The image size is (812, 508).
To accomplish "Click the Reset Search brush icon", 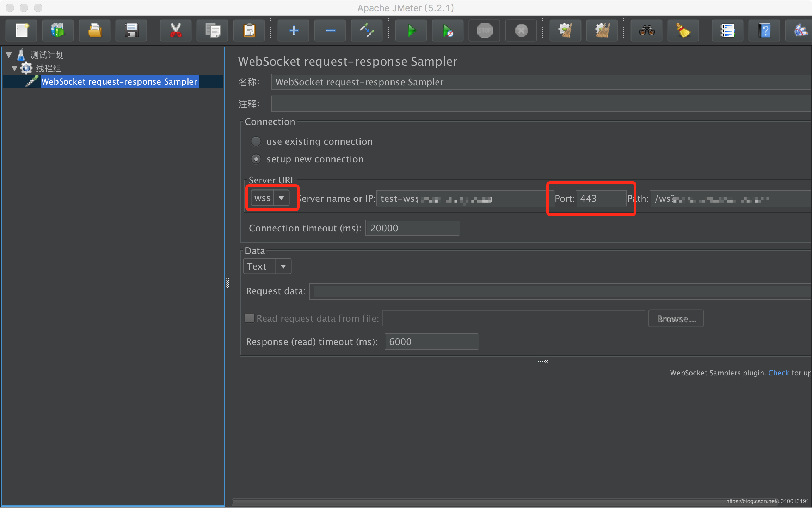I will [683, 30].
